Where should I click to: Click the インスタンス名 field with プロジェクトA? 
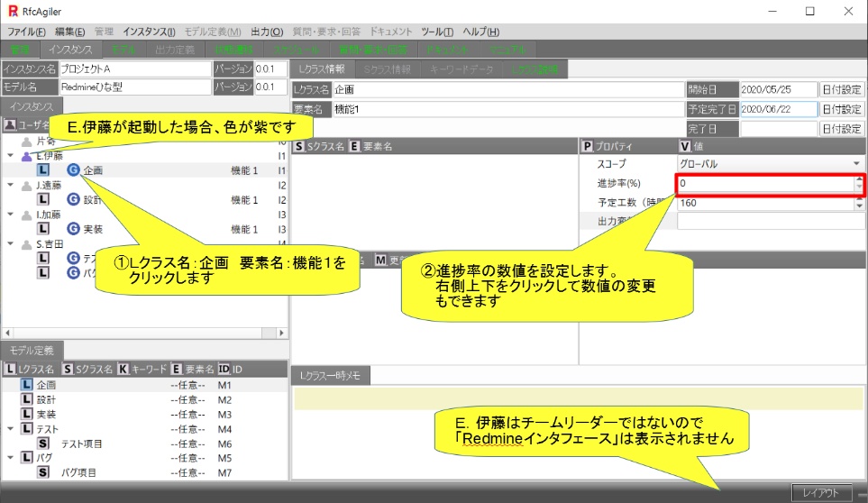[x=135, y=69]
